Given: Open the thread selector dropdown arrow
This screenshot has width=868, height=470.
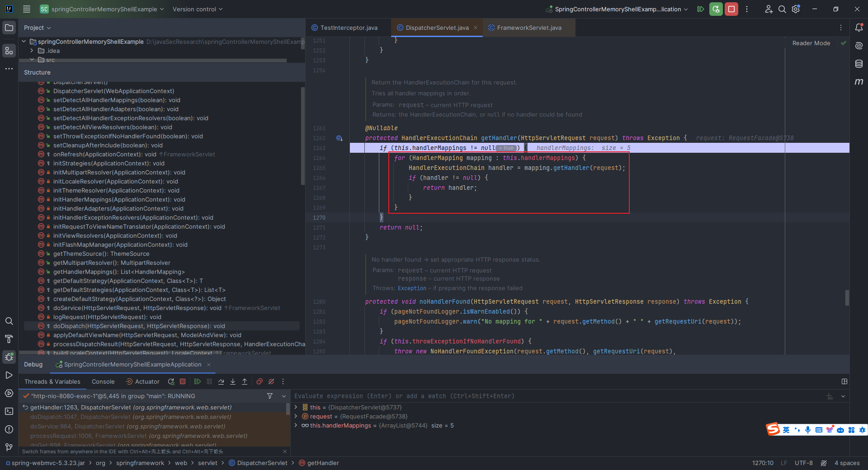Looking at the screenshot, I should (284, 396).
